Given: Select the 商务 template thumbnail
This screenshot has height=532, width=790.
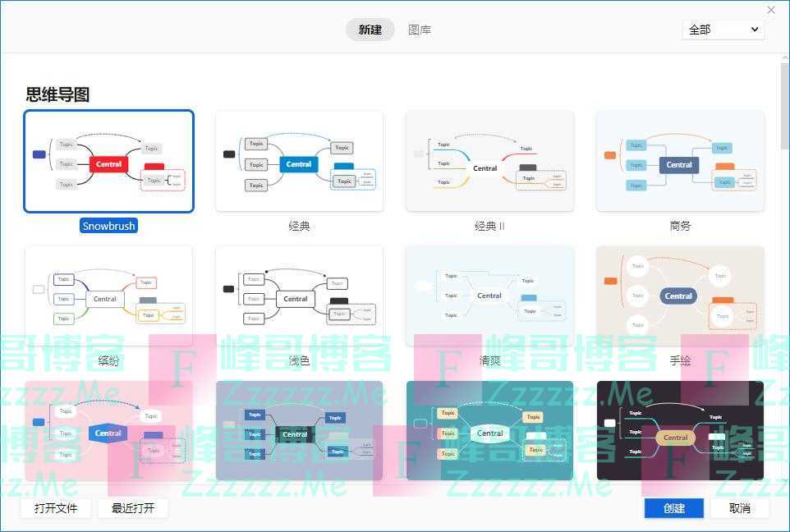Looking at the screenshot, I should pos(680,162).
